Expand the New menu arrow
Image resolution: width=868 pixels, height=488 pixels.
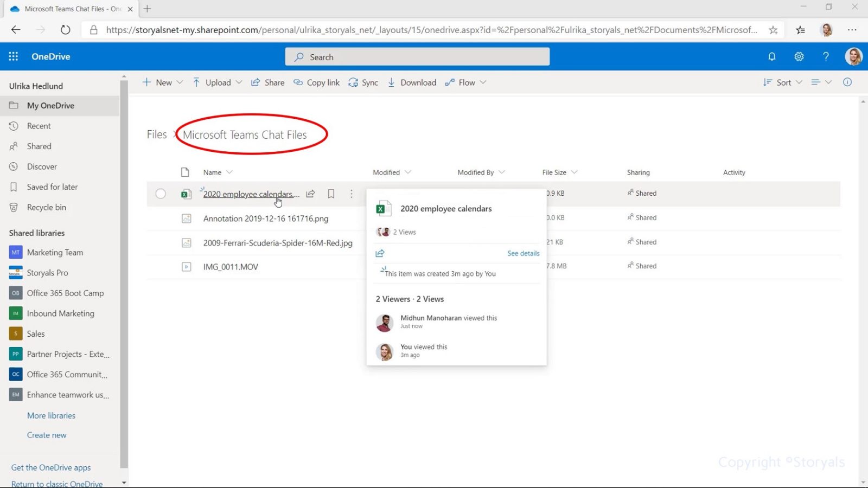[179, 82]
